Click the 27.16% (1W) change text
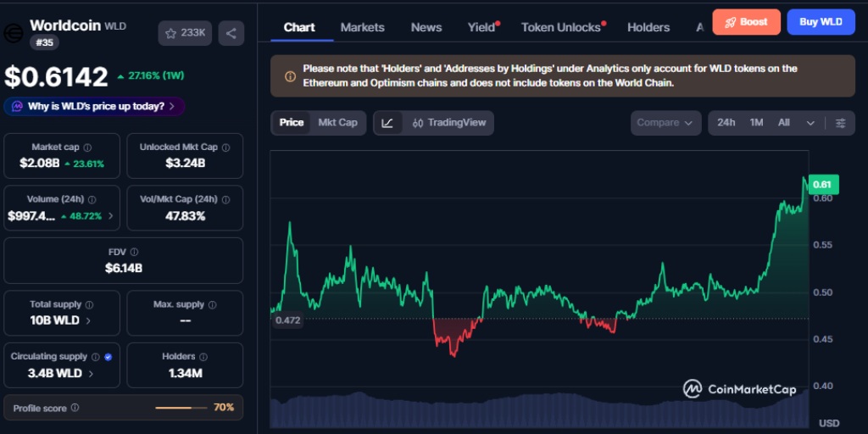 [156, 75]
